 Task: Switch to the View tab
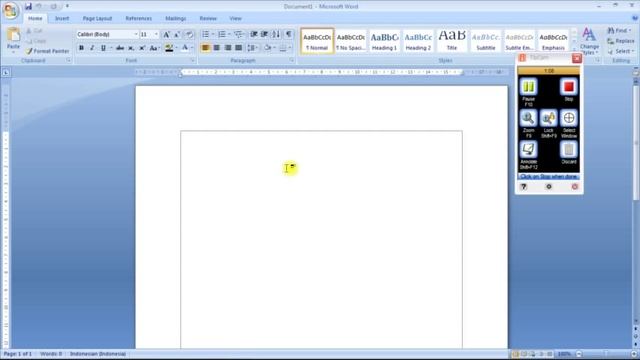point(235,18)
